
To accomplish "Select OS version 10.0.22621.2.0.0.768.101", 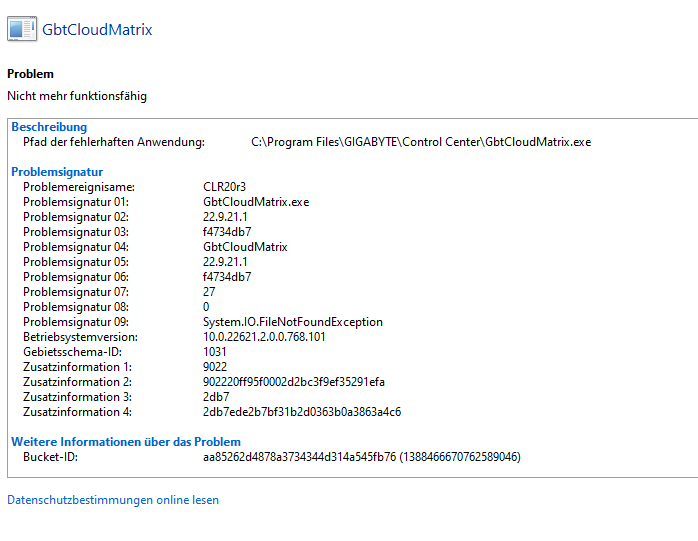I will click(264, 337).
